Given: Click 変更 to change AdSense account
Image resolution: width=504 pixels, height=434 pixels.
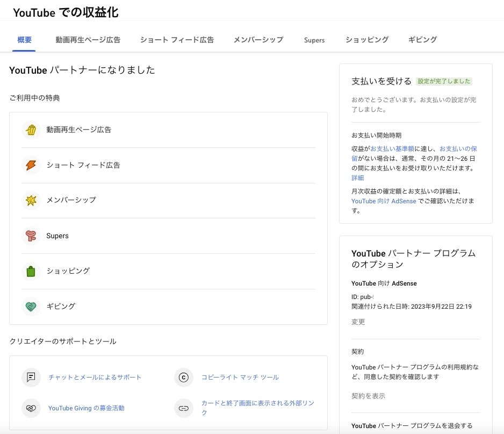Looking at the screenshot, I should pyautogui.click(x=358, y=322).
